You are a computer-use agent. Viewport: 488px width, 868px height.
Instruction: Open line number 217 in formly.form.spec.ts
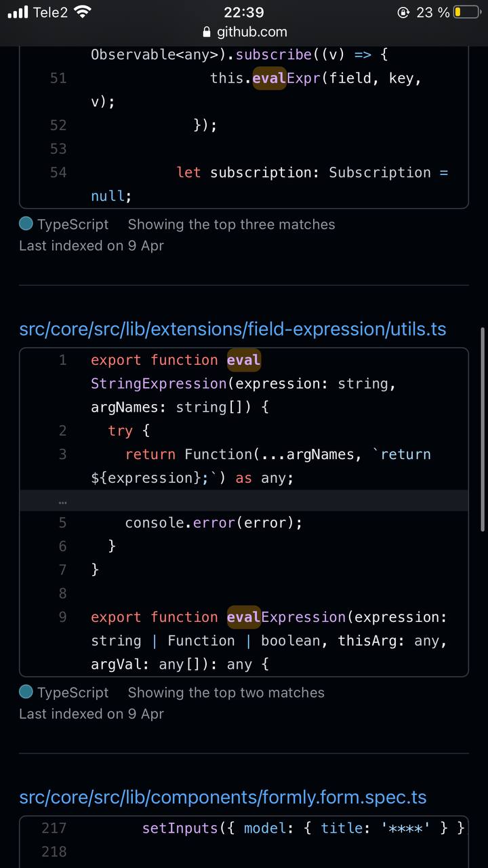coord(54,827)
